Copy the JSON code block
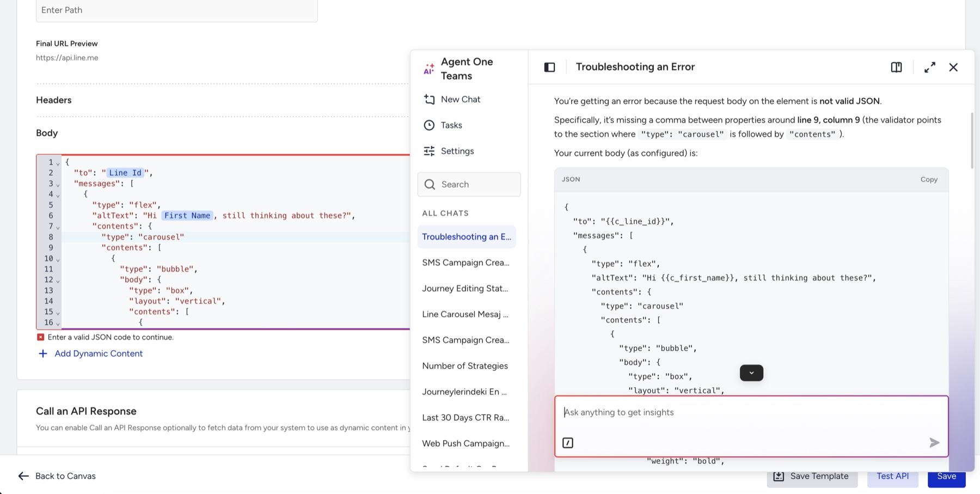 [929, 179]
